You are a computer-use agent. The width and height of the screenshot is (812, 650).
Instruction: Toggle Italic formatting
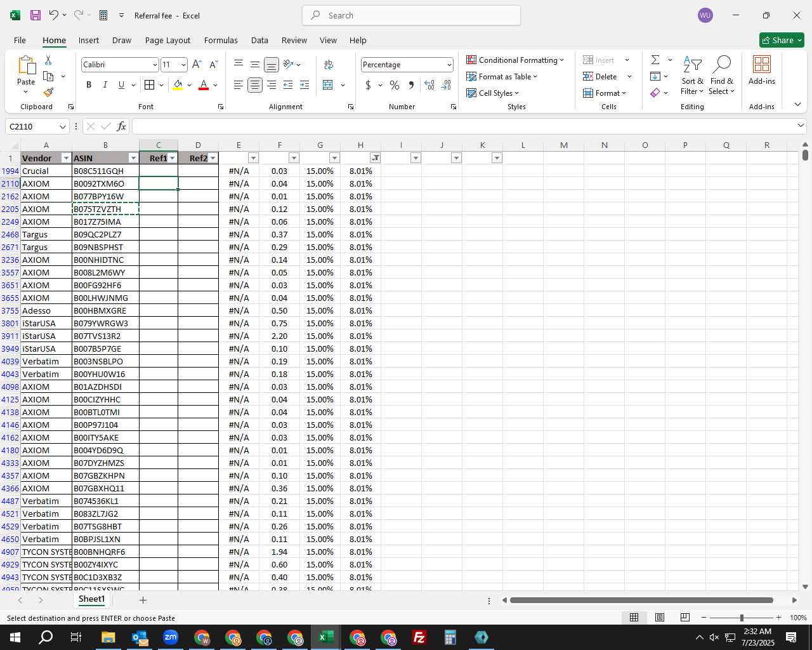click(x=105, y=85)
